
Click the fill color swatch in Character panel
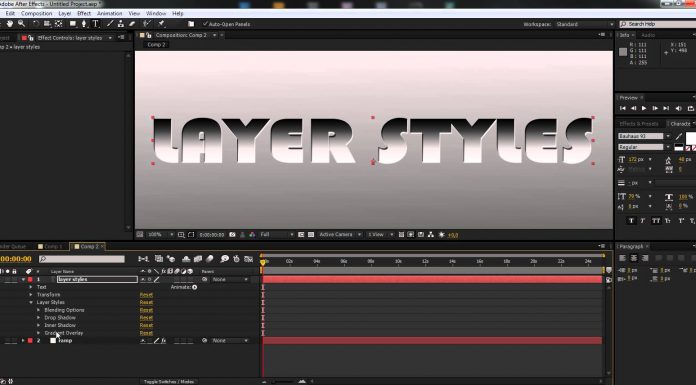click(x=691, y=138)
